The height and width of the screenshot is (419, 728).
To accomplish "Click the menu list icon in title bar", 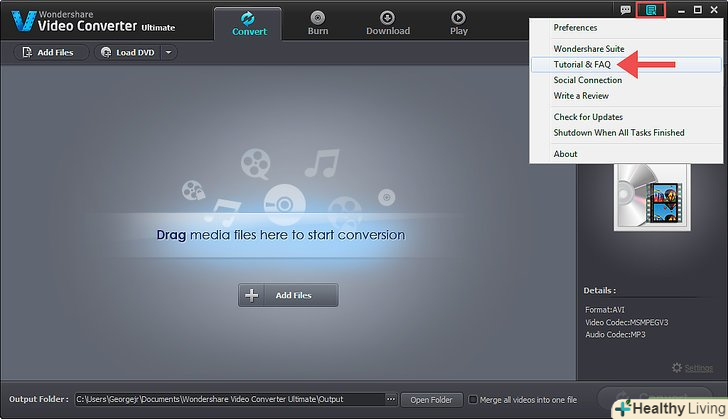I will 650,10.
